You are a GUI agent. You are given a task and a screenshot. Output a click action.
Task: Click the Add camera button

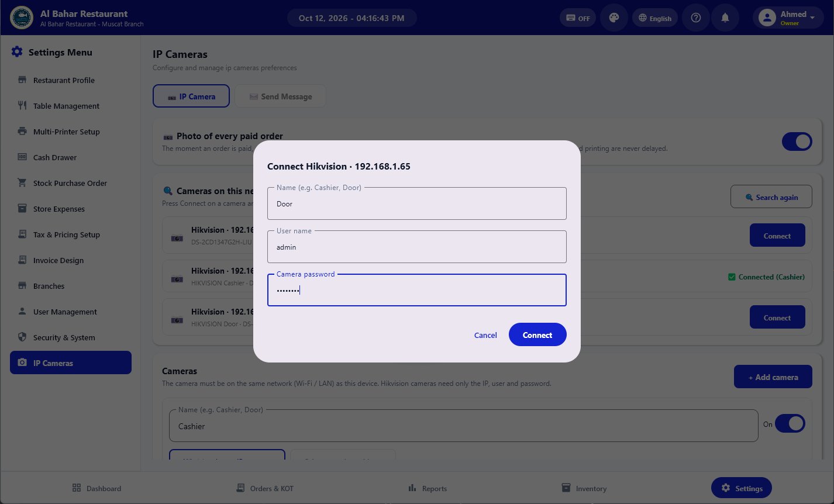click(773, 377)
